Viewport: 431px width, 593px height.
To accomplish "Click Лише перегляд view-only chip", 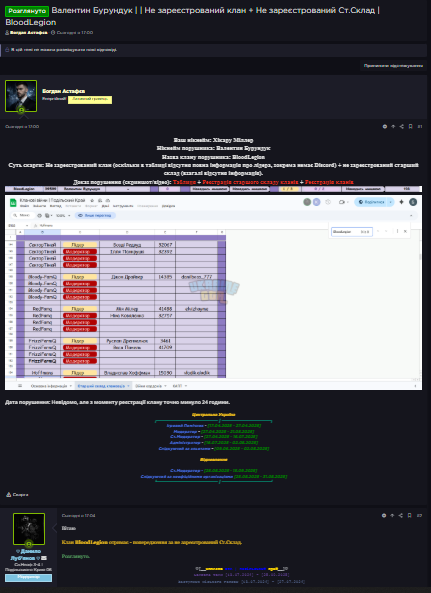I will tap(95, 216).
